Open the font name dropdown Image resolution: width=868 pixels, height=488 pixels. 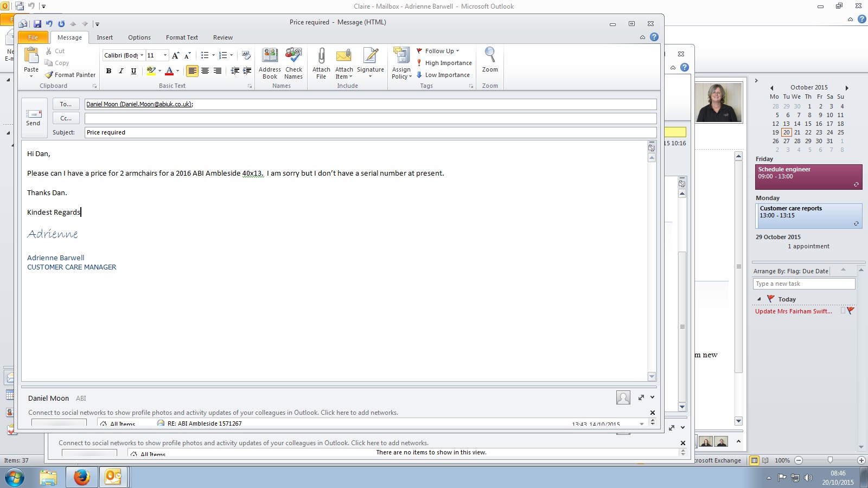[x=142, y=55]
